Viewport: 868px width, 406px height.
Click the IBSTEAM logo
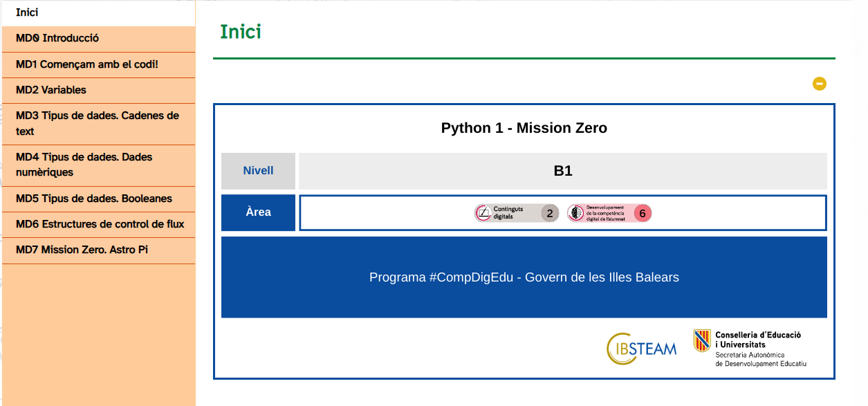pos(641,348)
